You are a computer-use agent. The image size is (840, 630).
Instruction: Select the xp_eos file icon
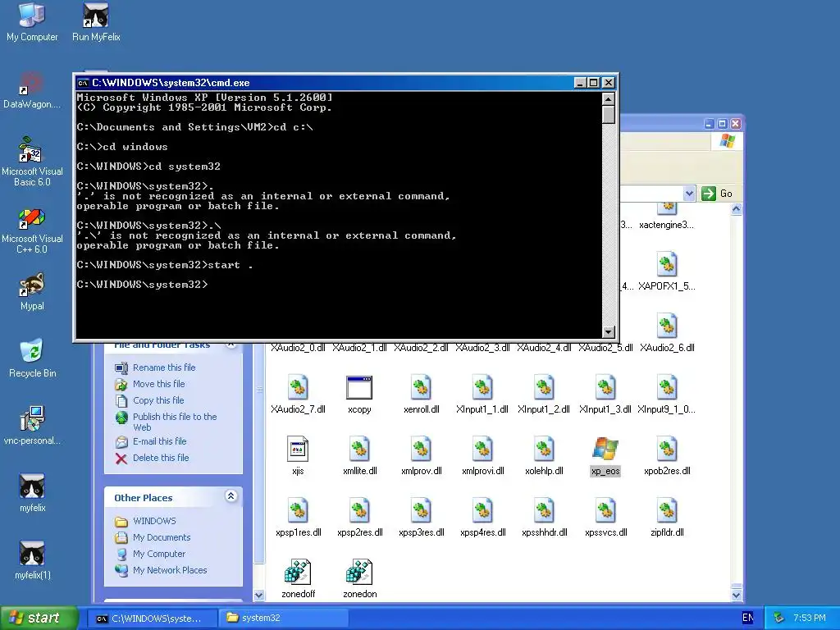click(605, 456)
